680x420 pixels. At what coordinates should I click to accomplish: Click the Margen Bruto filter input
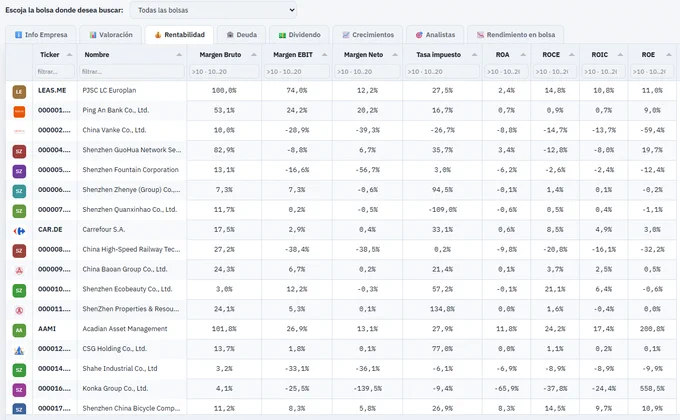point(224,72)
